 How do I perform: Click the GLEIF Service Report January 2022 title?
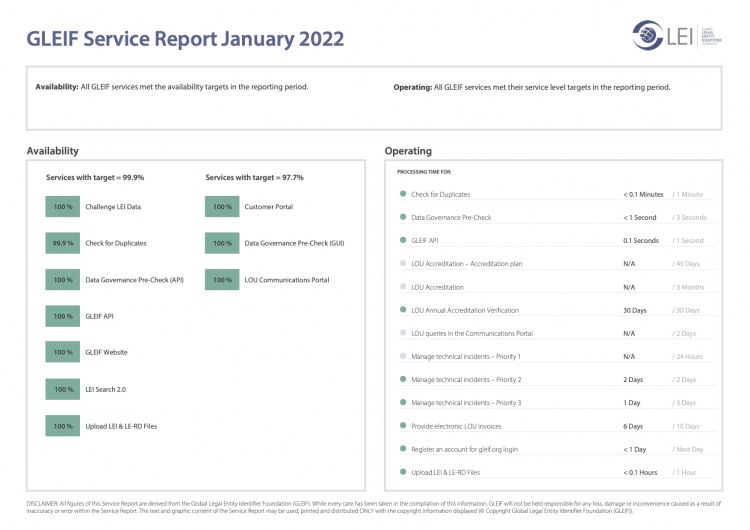185,39
